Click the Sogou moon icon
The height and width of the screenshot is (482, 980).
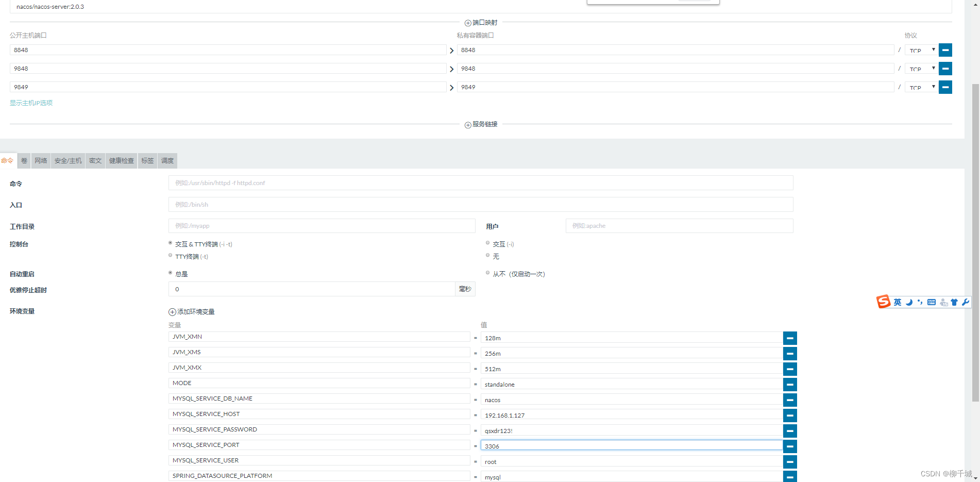909,302
